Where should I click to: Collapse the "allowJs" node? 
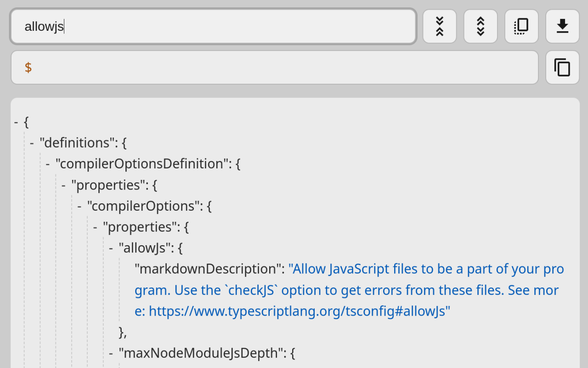pos(110,248)
